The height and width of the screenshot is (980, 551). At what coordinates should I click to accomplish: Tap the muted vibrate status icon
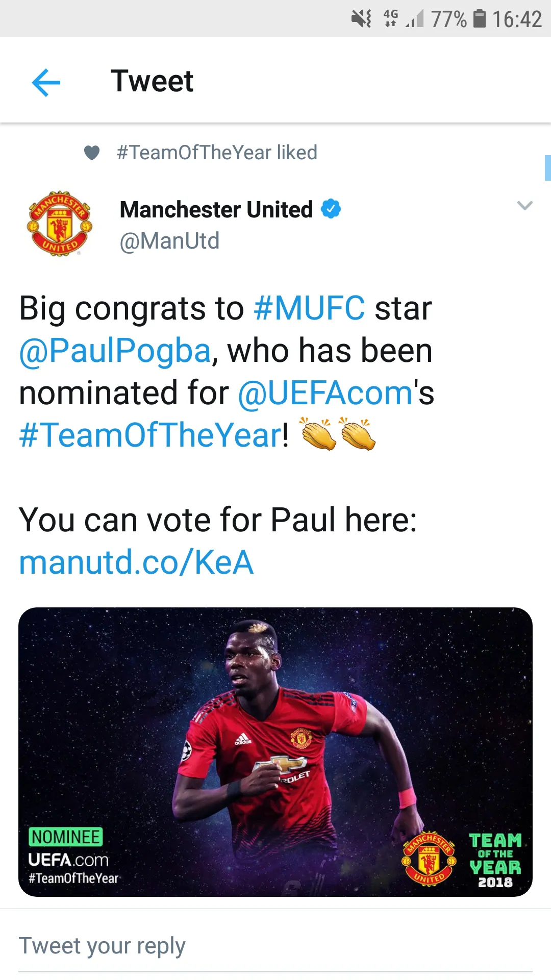pos(361,19)
